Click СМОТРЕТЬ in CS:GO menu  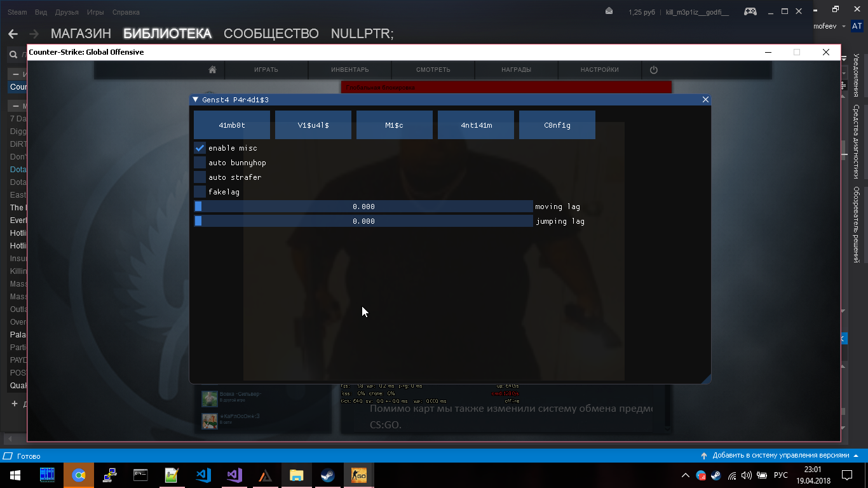pyautogui.click(x=433, y=70)
